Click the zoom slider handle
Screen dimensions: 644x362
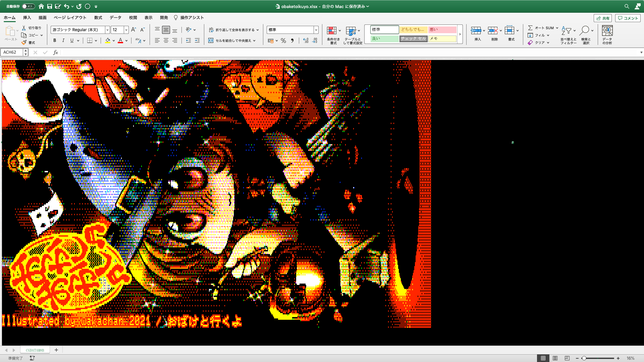click(x=584, y=358)
